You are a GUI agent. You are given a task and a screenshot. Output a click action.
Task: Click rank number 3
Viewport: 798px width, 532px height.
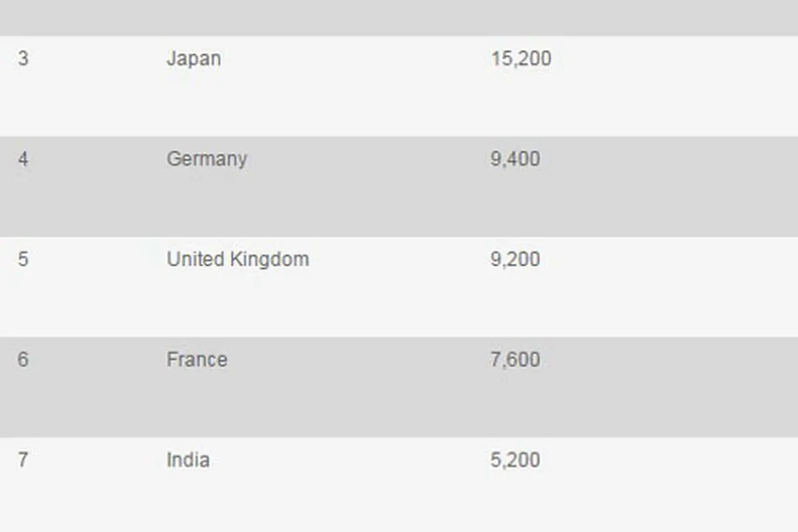23,59
